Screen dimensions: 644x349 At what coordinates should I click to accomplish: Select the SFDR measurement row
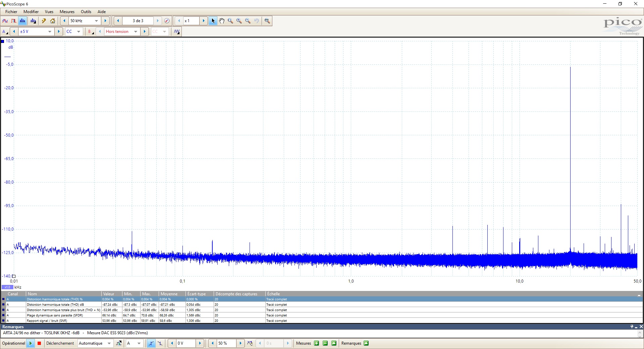tap(322, 315)
